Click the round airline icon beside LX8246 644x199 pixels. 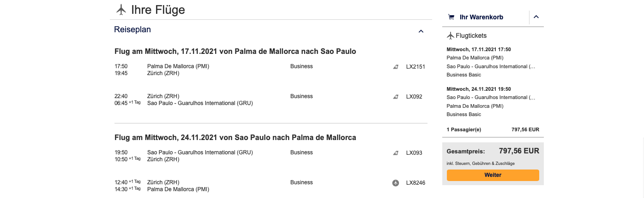point(396,183)
